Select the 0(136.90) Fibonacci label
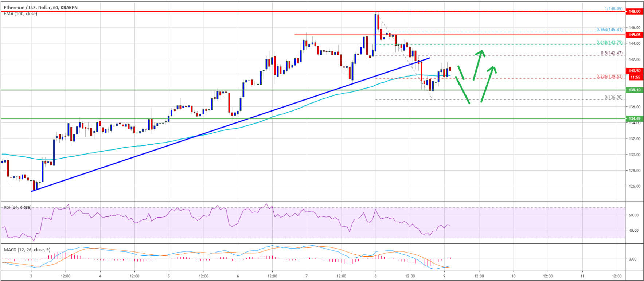The image size is (644, 281). point(613,98)
